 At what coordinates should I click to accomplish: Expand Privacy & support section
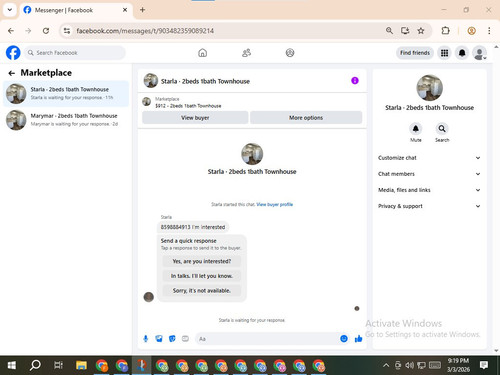coord(429,206)
